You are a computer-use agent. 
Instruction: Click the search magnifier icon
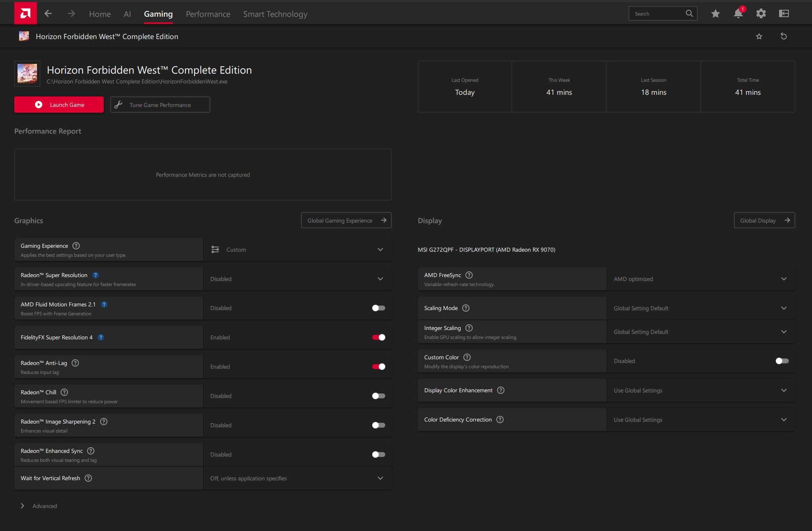click(689, 13)
